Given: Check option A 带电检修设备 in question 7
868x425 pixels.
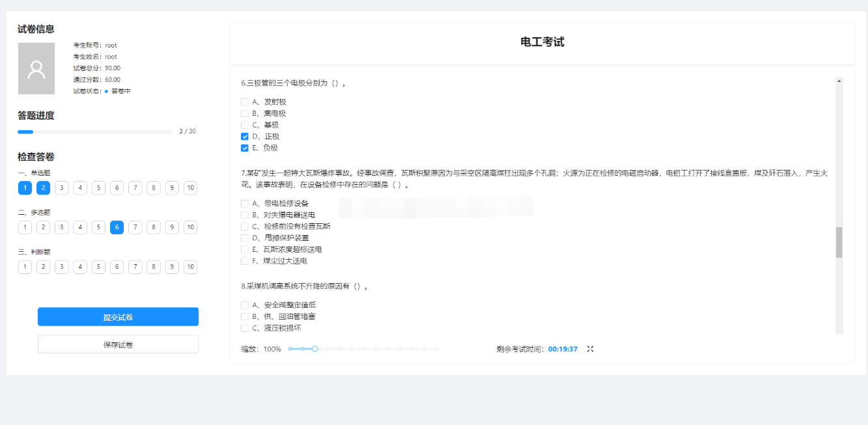Looking at the screenshot, I should coord(245,204).
